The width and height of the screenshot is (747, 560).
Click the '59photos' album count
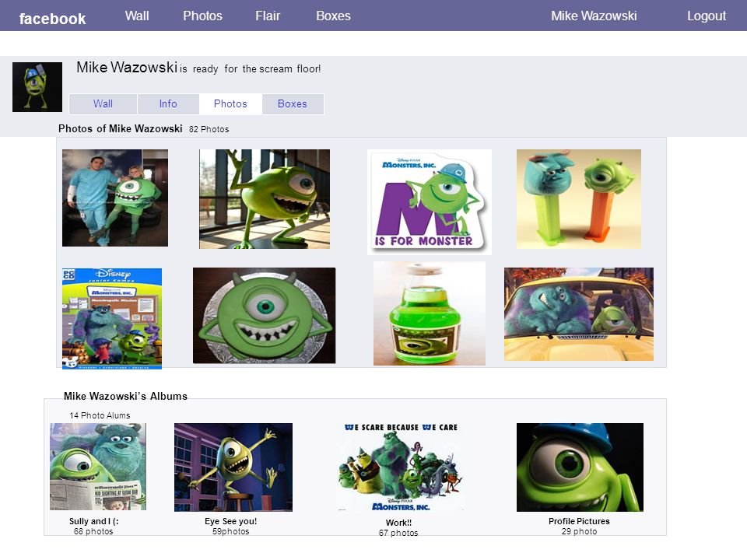click(230, 531)
